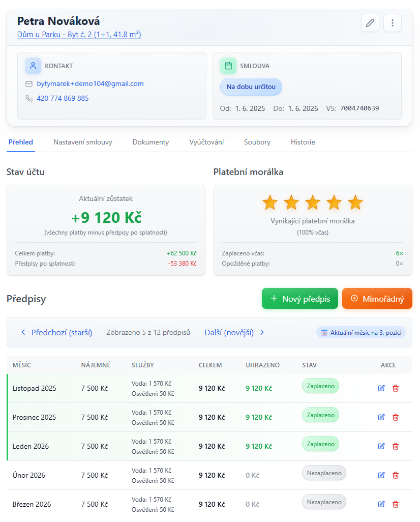Open the Dokumenty tab
The image size is (420, 522).
coord(151,142)
